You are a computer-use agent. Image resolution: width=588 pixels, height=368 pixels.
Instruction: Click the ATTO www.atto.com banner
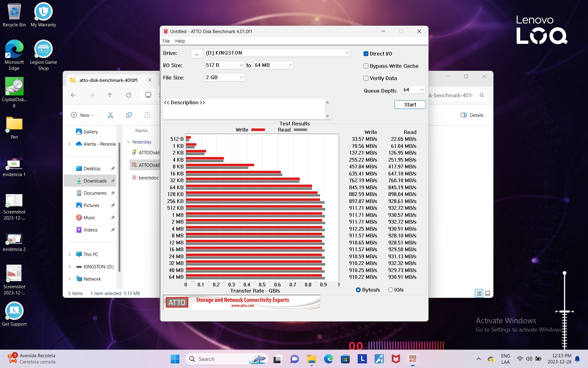pos(242,302)
